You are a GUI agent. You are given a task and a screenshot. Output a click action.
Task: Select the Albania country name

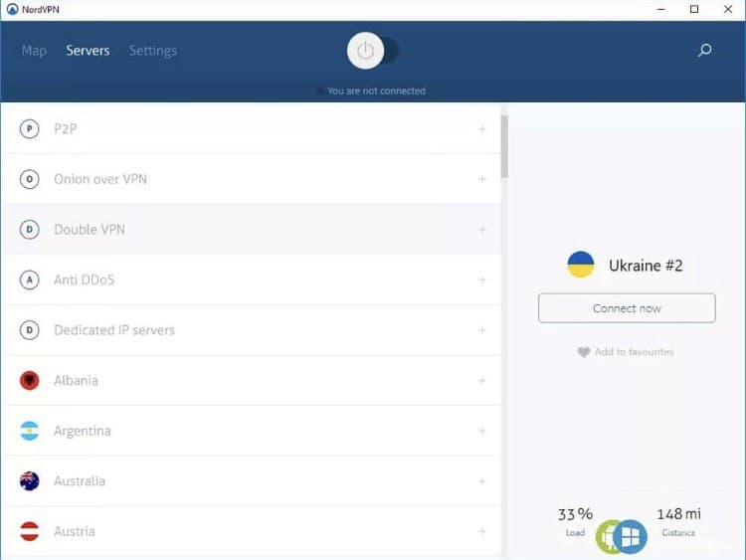[77, 381]
